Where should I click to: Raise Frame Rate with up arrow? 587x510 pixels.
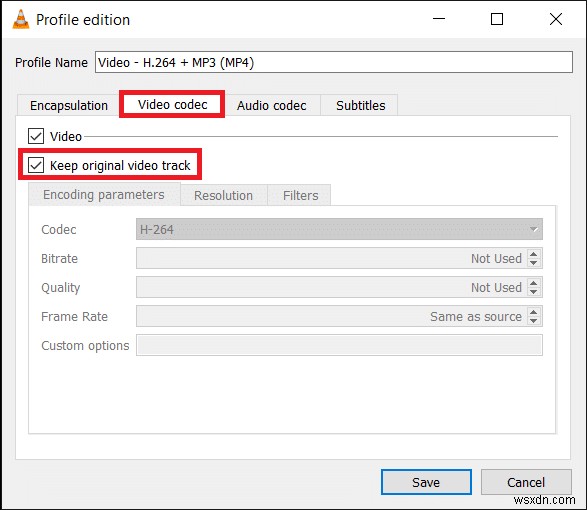point(534,312)
